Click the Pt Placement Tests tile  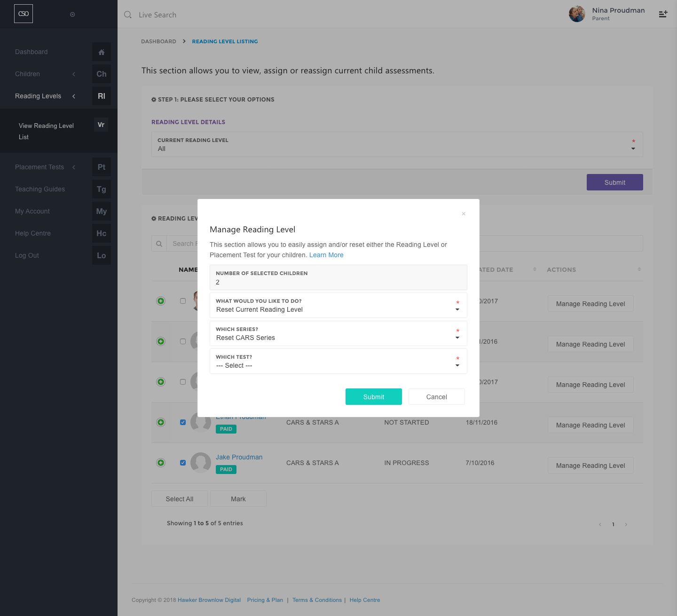[x=102, y=167]
